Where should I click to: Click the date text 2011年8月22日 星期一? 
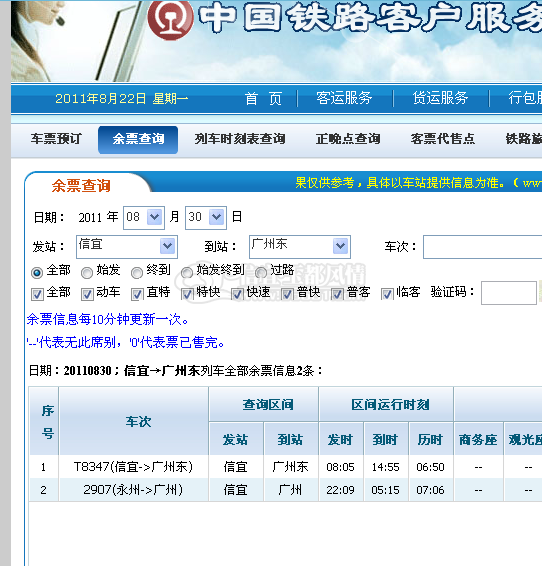click(122, 99)
